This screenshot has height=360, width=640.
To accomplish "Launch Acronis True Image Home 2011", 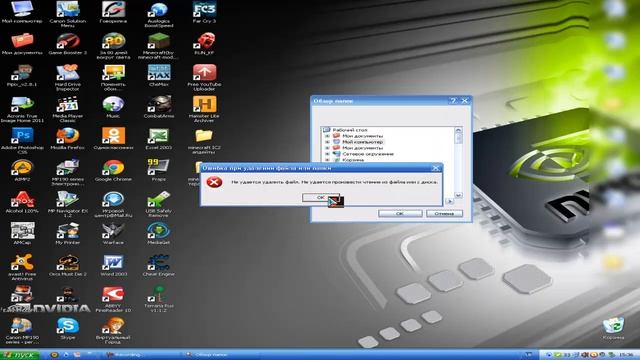I will pos(22,109).
